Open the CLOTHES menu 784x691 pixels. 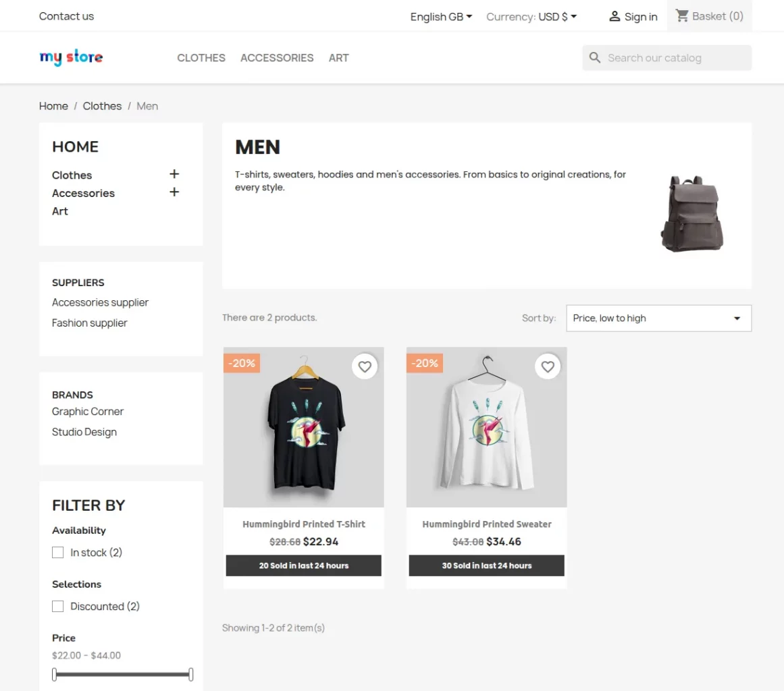pos(201,58)
